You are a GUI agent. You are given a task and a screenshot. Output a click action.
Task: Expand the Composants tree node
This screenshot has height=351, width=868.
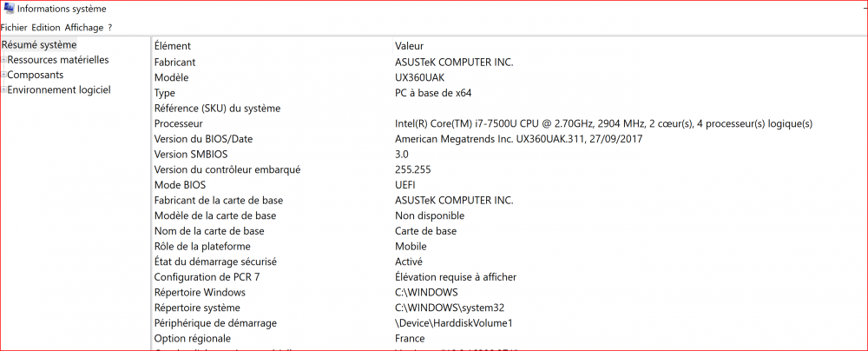tap(4, 75)
